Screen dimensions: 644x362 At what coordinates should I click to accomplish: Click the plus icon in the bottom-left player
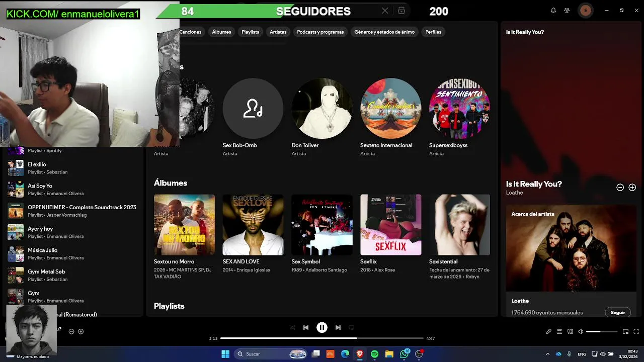point(80,331)
